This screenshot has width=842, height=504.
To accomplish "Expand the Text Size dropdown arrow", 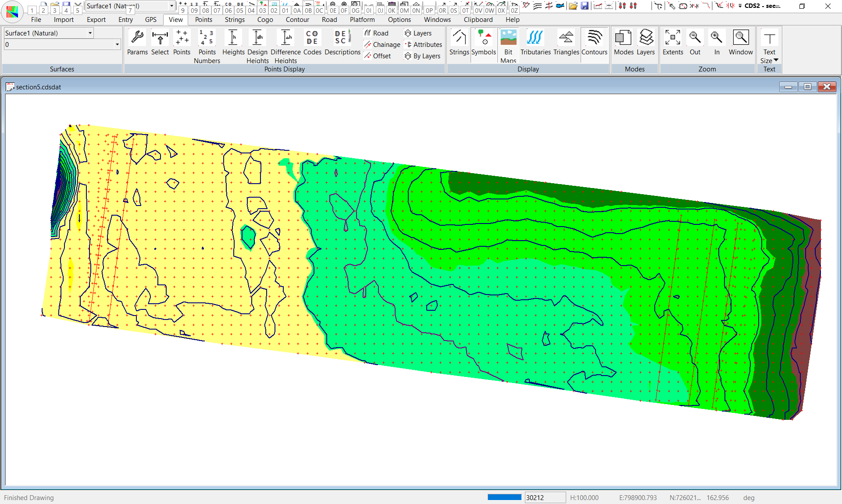I will 776,60.
